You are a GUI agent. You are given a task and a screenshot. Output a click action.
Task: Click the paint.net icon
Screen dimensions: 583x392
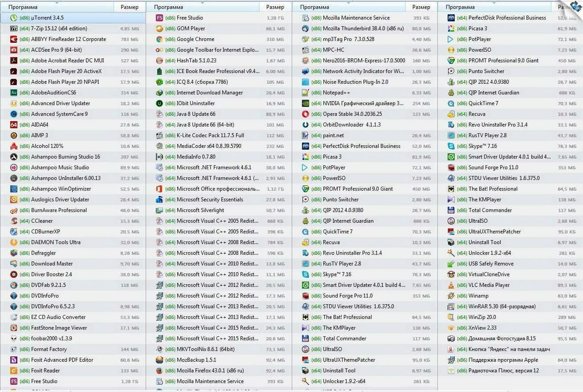(x=306, y=135)
